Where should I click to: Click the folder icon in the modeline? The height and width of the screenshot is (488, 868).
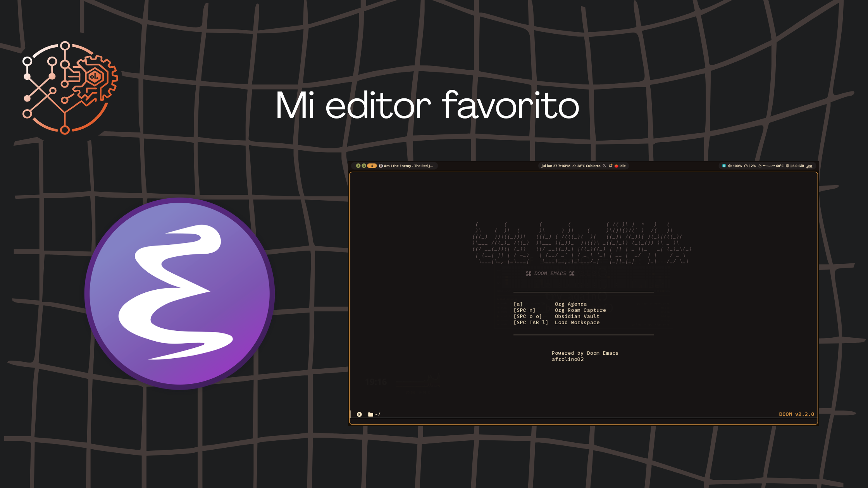(x=370, y=414)
